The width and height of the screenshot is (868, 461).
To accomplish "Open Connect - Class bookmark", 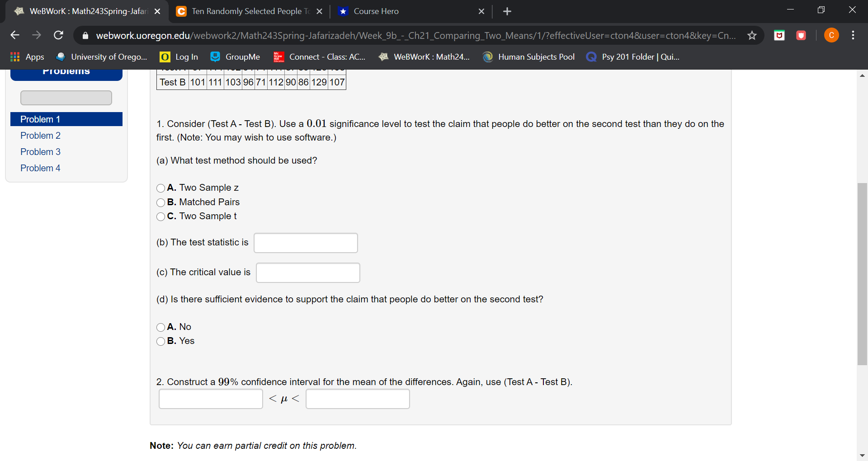I will (x=320, y=57).
